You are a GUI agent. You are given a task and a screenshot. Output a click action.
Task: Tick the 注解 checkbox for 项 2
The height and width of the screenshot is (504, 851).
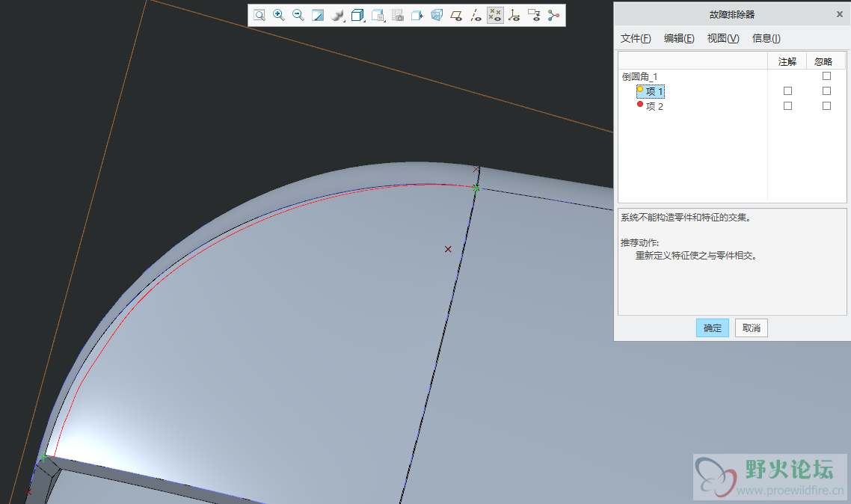point(787,106)
